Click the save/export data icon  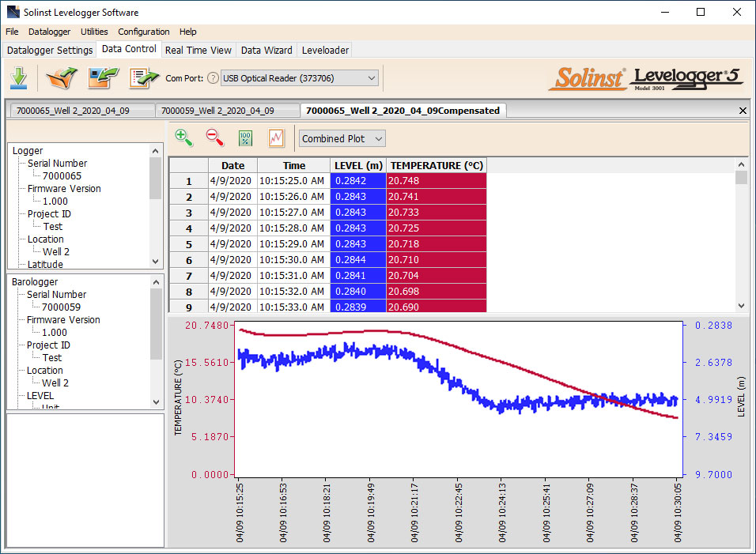[101, 77]
